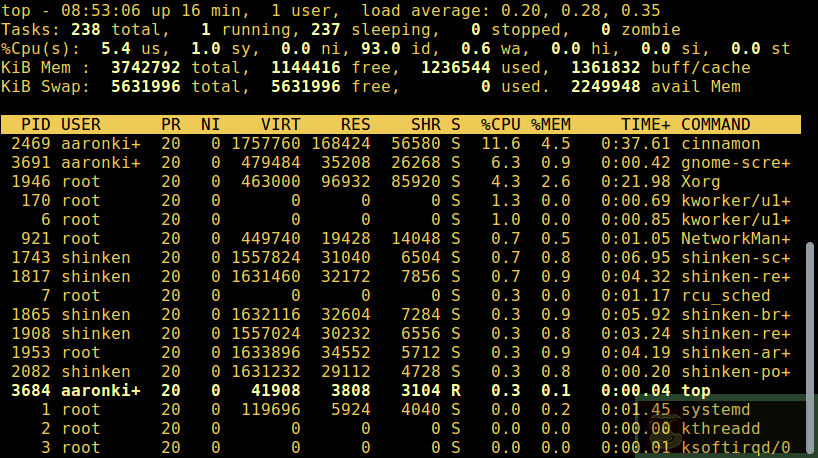Select the Xorg process row
The image size is (818, 458).
(x=400, y=182)
